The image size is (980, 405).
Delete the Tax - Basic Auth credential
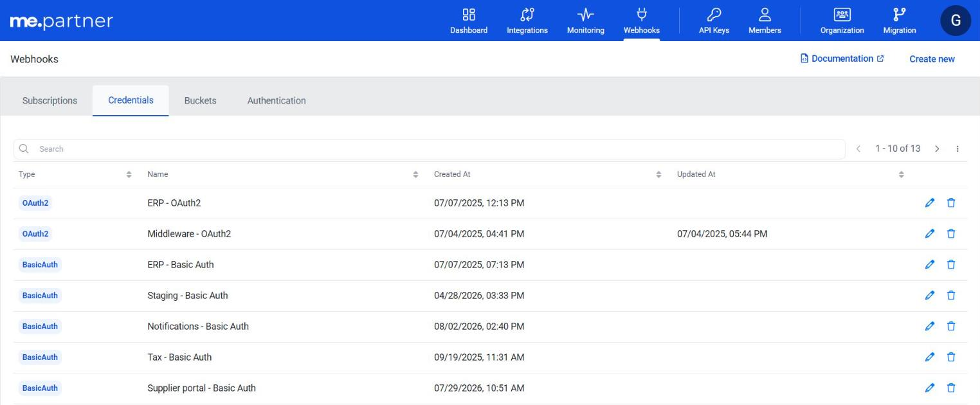[951, 357]
